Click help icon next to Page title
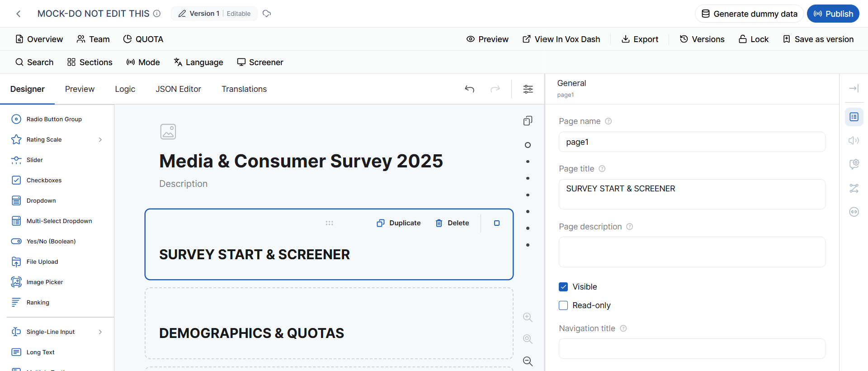The image size is (868, 371). 602,169
